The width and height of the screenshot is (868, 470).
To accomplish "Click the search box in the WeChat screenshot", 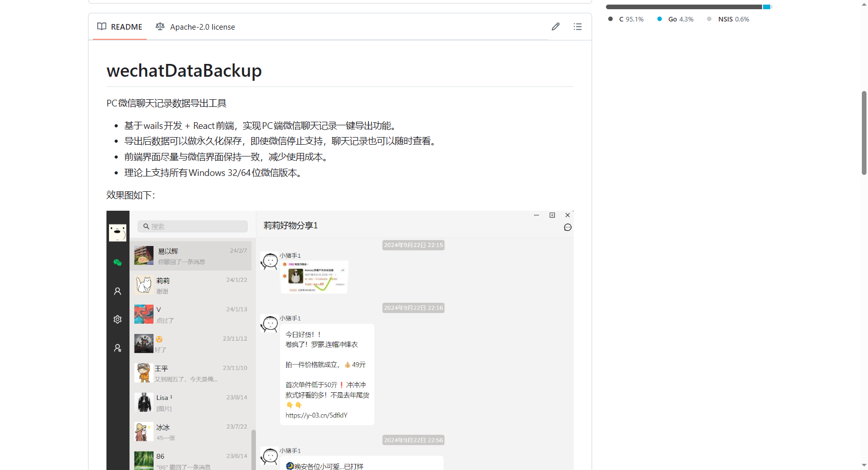I will tap(192, 227).
